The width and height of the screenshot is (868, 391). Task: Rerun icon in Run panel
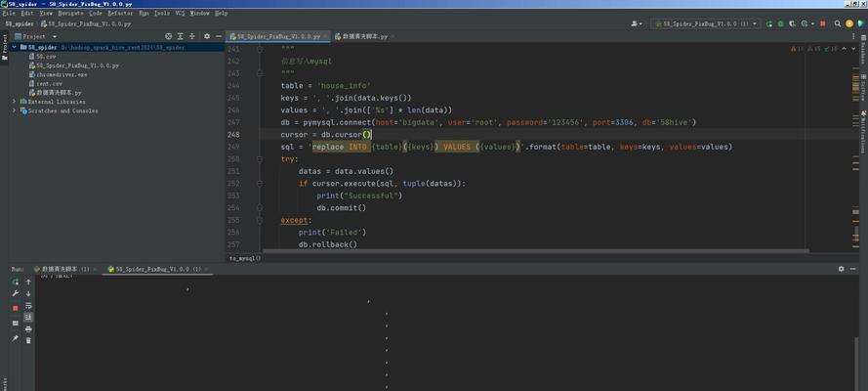pos(16,282)
